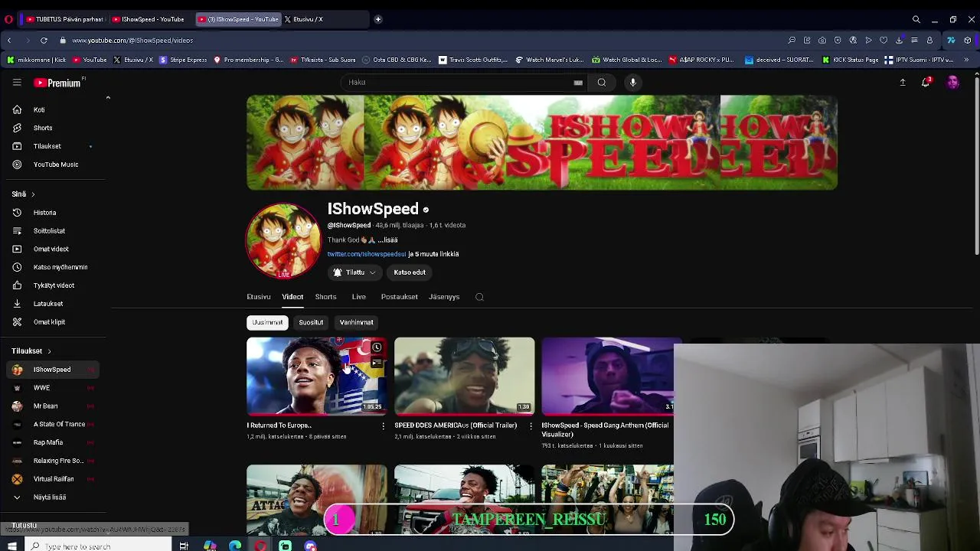This screenshot has width=980, height=551.
Task: Add I Returned To Europe to queue
Action: click(377, 363)
